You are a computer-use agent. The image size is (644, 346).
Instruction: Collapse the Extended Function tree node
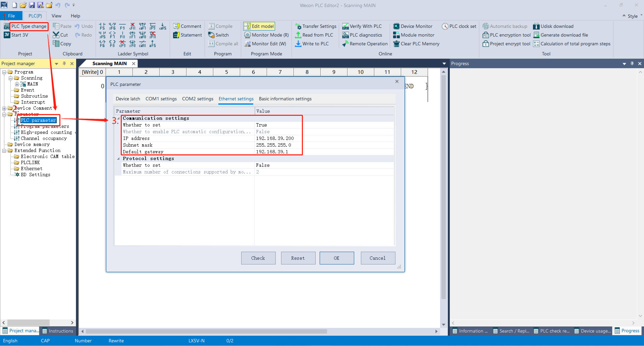(x=4, y=151)
